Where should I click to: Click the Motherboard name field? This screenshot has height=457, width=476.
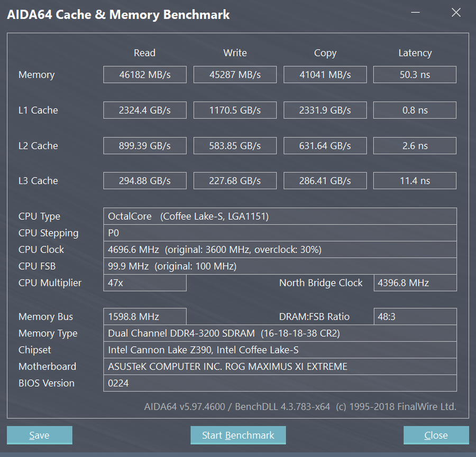[x=280, y=366]
